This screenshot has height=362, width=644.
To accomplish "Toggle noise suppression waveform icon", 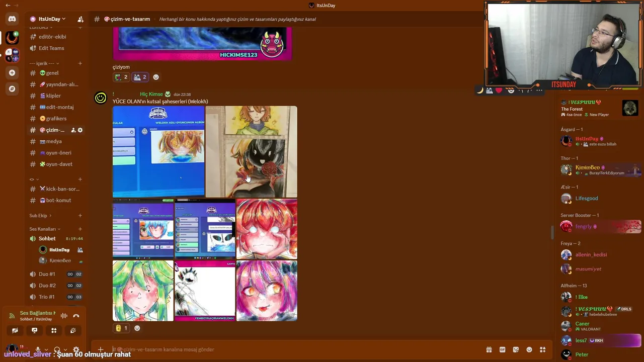I will tap(64, 316).
